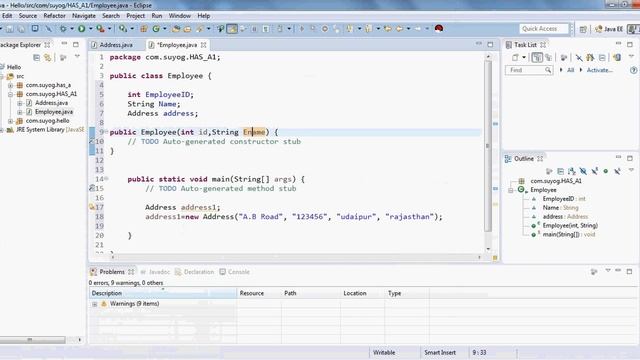
Task: Click Collapse All in Package Explorer
Action: (x=36, y=58)
